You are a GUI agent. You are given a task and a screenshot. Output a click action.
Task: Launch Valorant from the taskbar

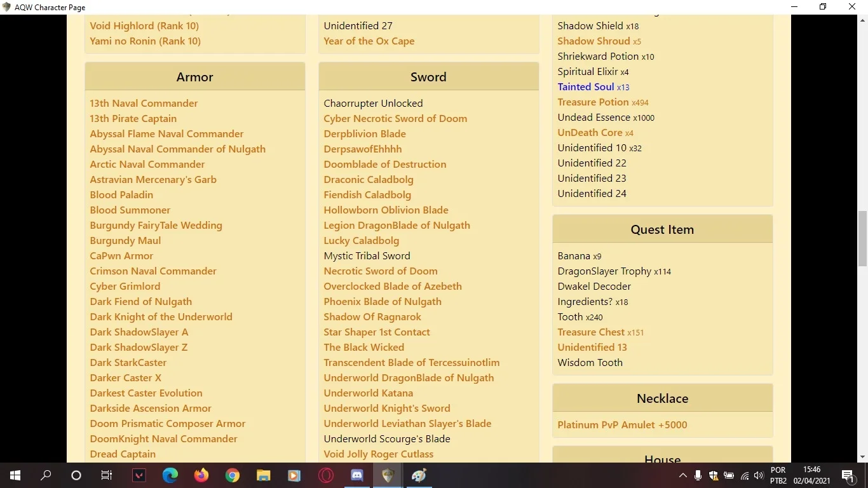tap(139, 475)
